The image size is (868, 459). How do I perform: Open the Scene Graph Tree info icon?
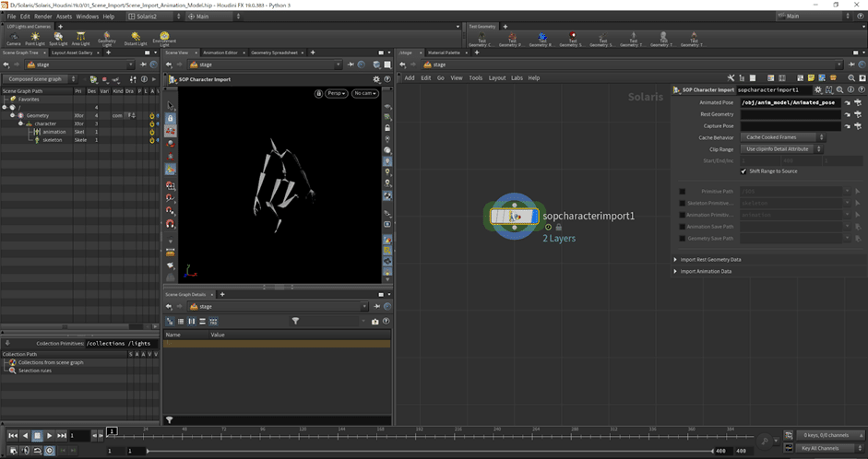tap(145, 79)
